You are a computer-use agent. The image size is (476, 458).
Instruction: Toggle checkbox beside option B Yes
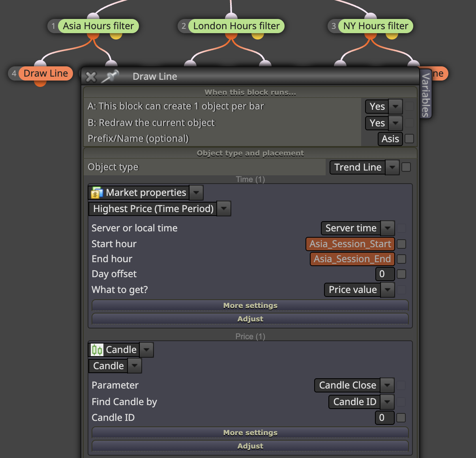pyautogui.click(x=409, y=123)
